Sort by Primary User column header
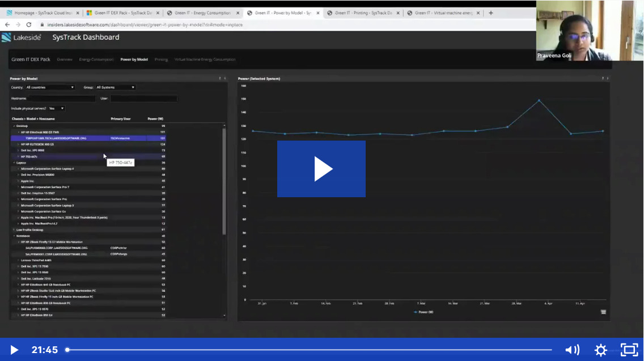644x361 pixels. tap(121, 118)
